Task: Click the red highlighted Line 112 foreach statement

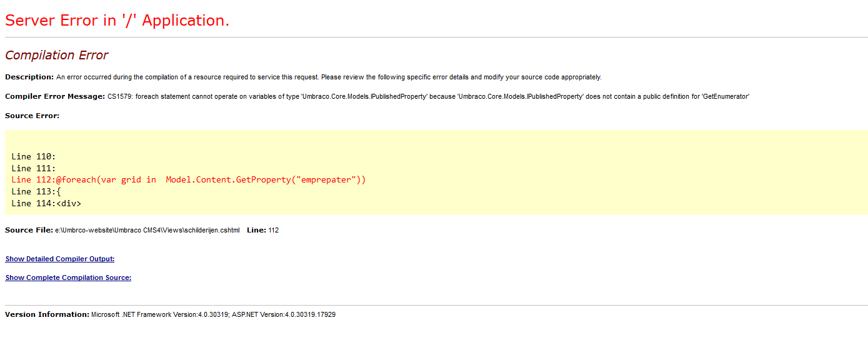Action: click(188, 180)
